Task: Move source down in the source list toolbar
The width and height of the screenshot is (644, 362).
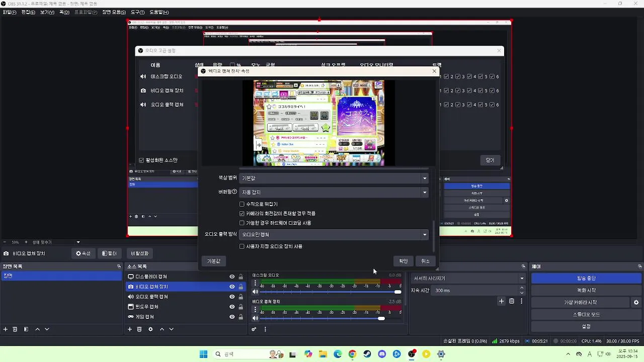Action: click(x=171, y=329)
